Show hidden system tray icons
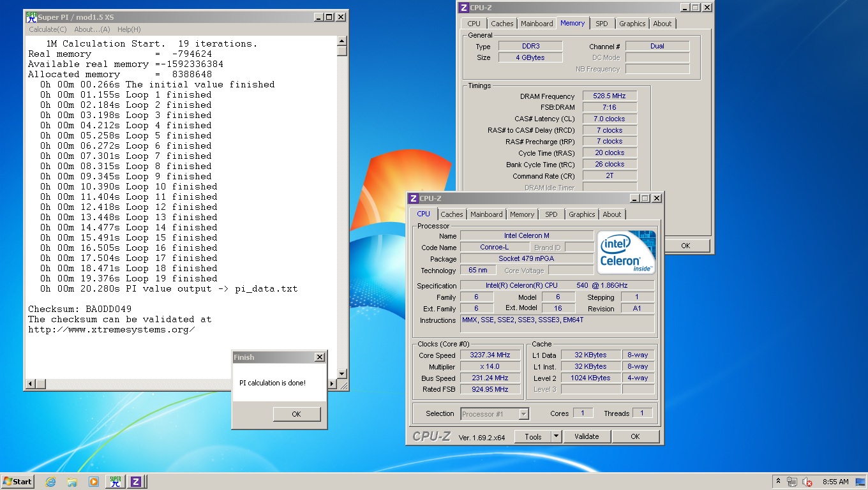 778,482
